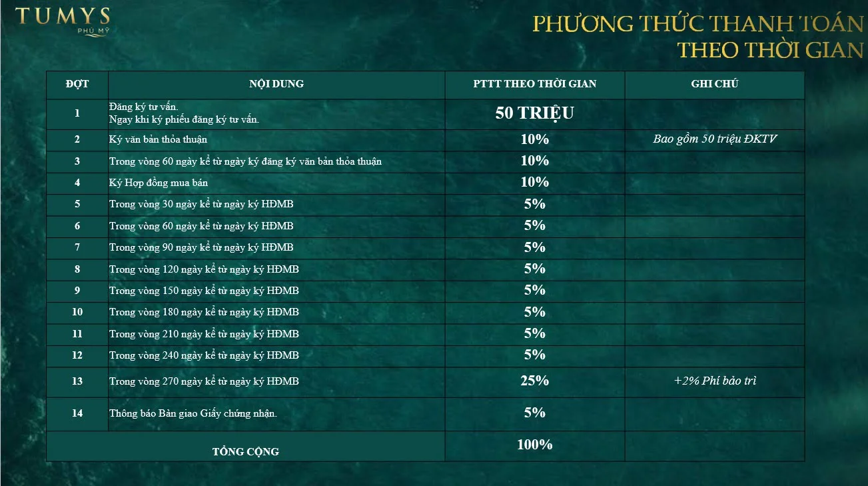Click the GHI CHÚ column header
868x486 pixels.
pyautogui.click(x=715, y=84)
